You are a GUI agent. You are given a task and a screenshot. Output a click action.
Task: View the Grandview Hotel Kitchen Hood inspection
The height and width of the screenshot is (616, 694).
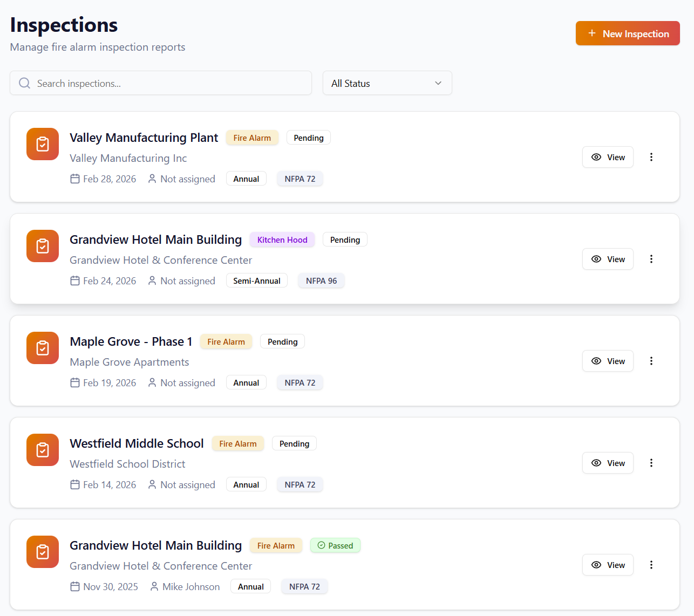(x=608, y=259)
